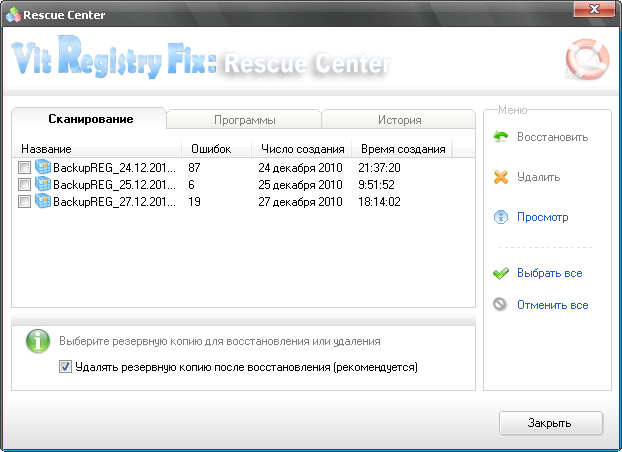Click the Просмотр preview icon
This screenshot has width=622, height=452.
coord(501,217)
